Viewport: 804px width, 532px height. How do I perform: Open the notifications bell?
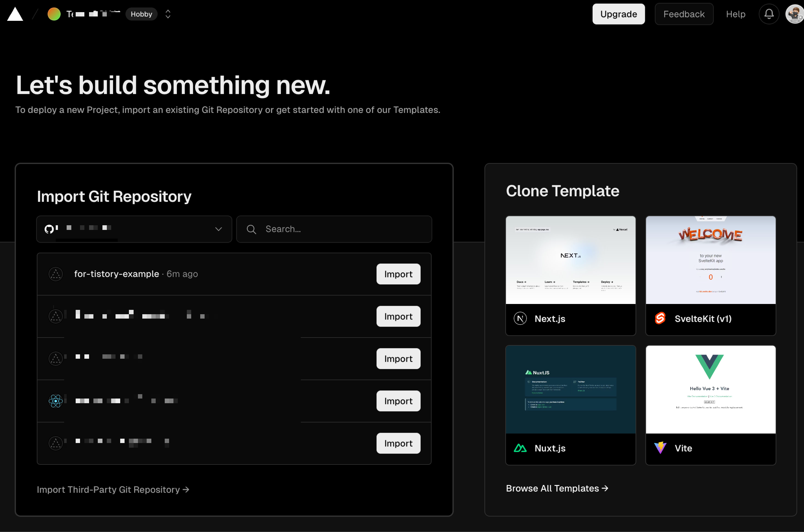tap(769, 14)
